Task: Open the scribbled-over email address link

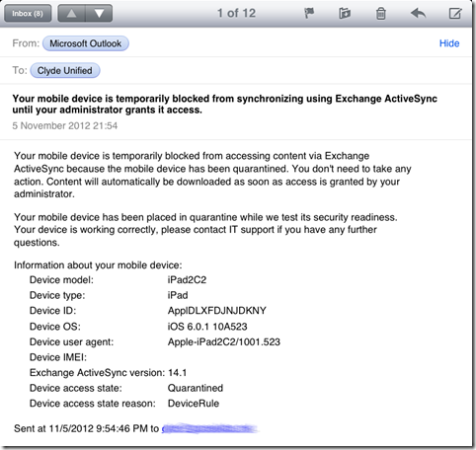Action: coord(209,428)
